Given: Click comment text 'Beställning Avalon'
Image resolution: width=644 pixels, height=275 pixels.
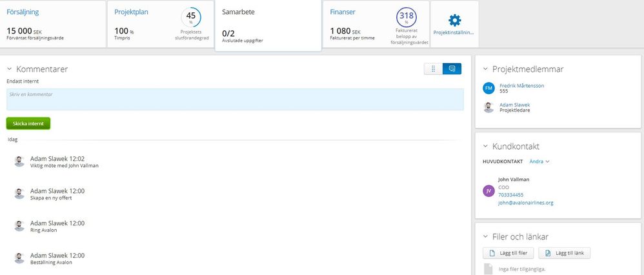Looking at the screenshot, I should tap(52, 262).
